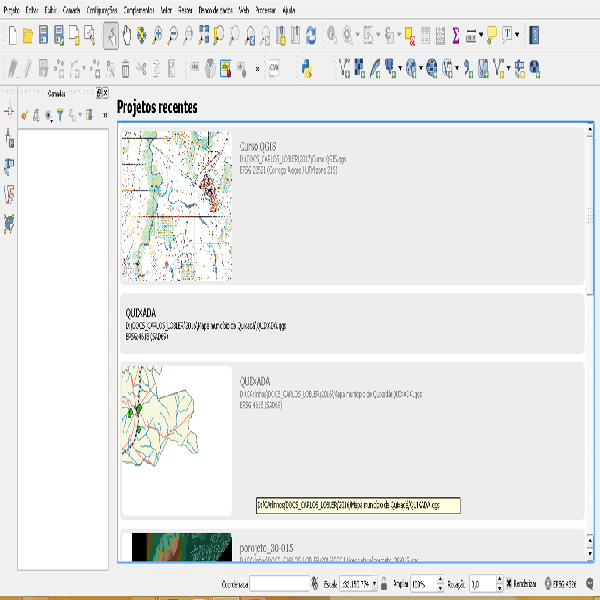
Task: Expand the new vector layer dropdown arrow
Action: (508, 68)
